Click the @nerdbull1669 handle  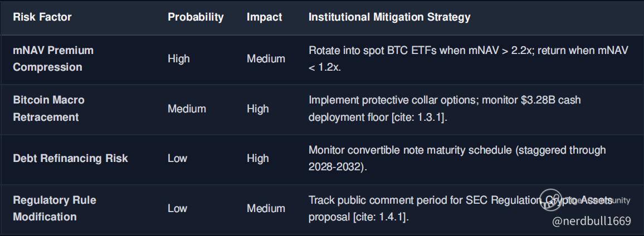click(x=592, y=221)
